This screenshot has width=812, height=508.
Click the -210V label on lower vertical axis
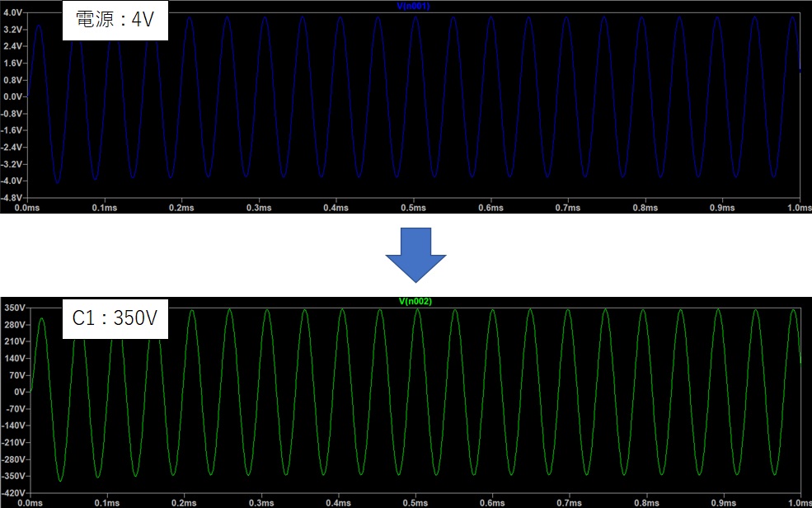12,443
